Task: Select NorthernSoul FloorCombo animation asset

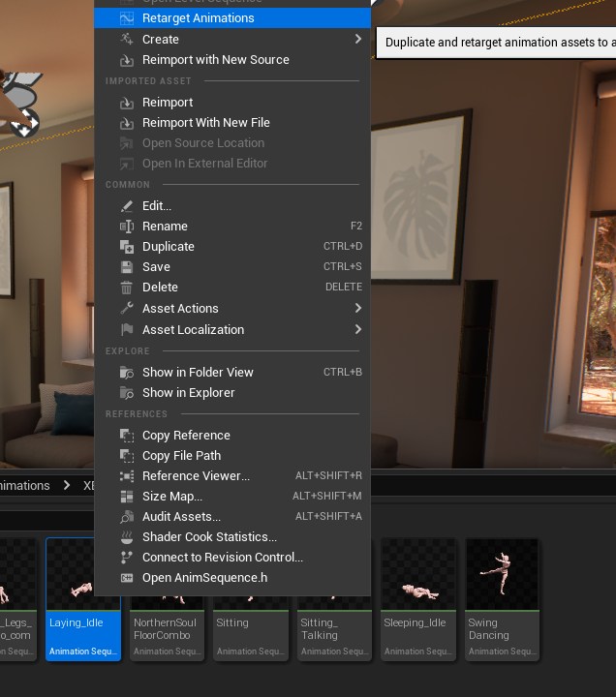Action: click(168, 628)
